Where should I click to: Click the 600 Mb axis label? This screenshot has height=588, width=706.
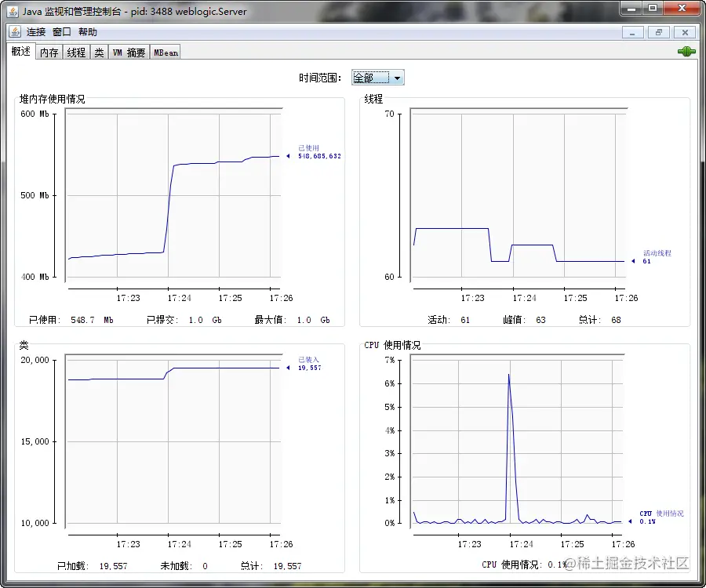[35, 114]
